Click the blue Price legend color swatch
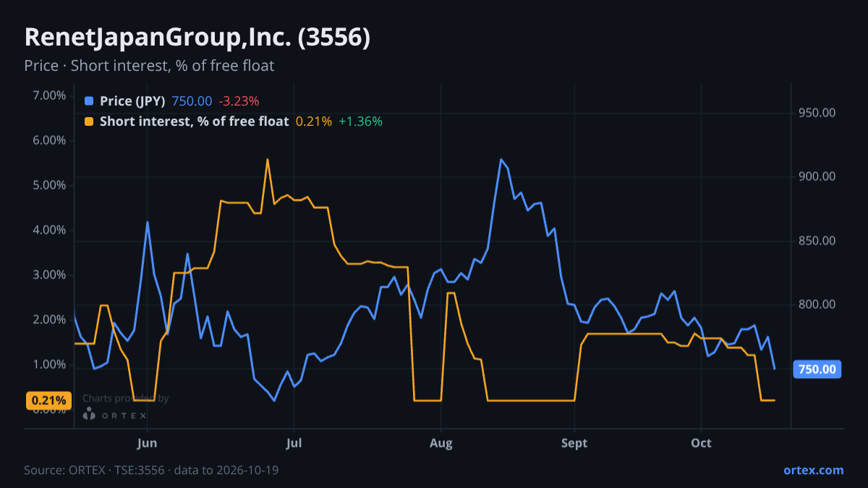 point(89,101)
